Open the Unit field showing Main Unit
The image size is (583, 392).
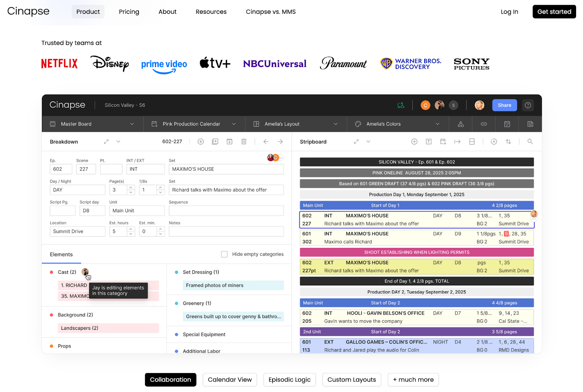tap(137, 210)
